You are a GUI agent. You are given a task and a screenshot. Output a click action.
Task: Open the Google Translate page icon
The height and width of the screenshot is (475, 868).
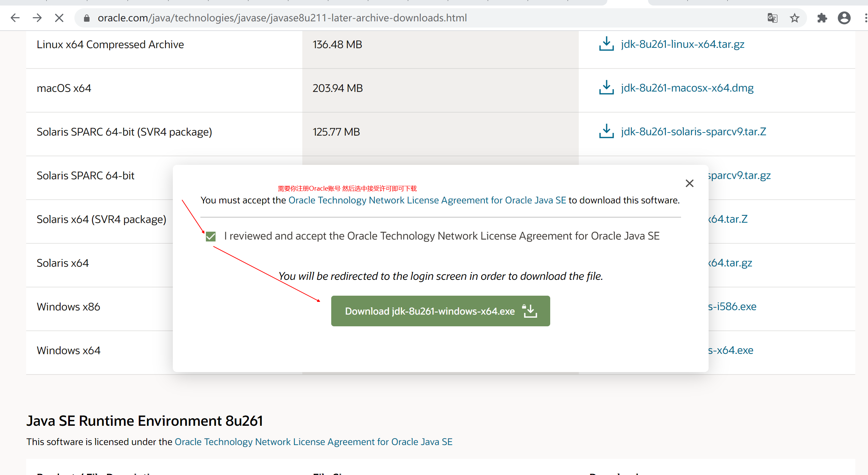click(x=772, y=18)
